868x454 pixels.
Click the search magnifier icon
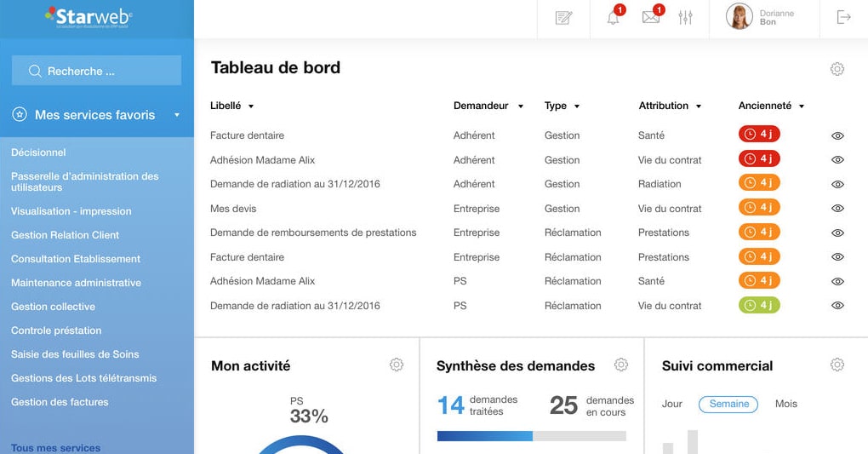pyautogui.click(x=35, y=71)
